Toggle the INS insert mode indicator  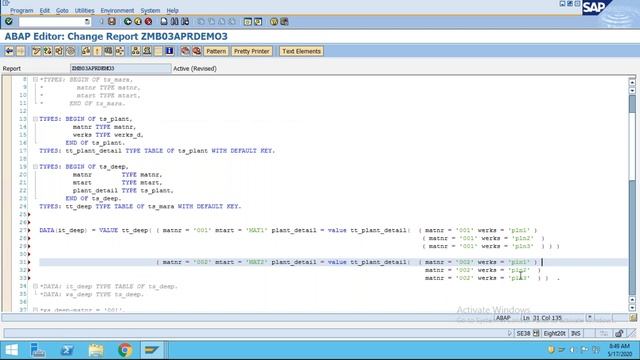(576, 333)
